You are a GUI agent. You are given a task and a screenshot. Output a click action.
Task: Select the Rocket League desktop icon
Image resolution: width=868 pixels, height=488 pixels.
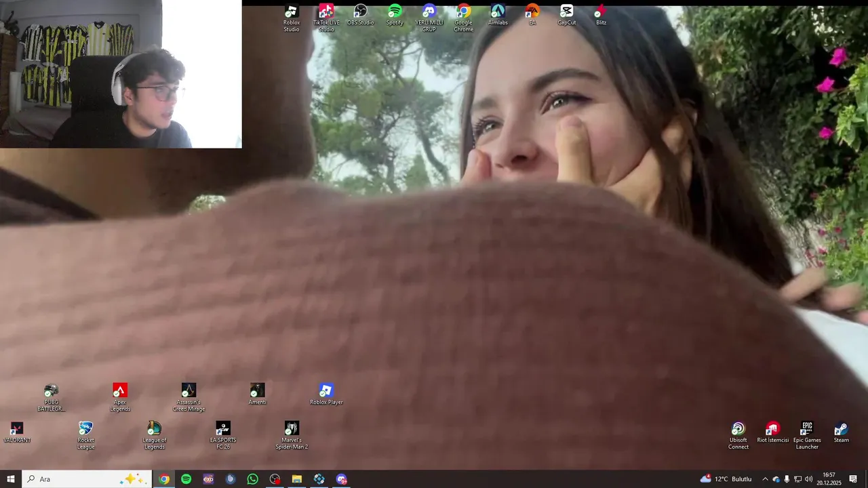[85, 436]
